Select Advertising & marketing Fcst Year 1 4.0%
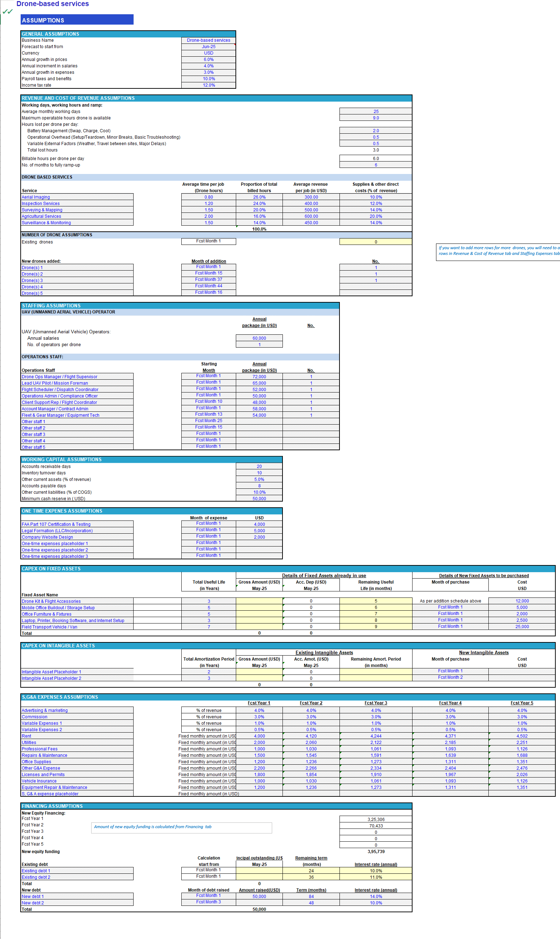The width and height of the screenshot is (560, 939). tap(259, 710)
